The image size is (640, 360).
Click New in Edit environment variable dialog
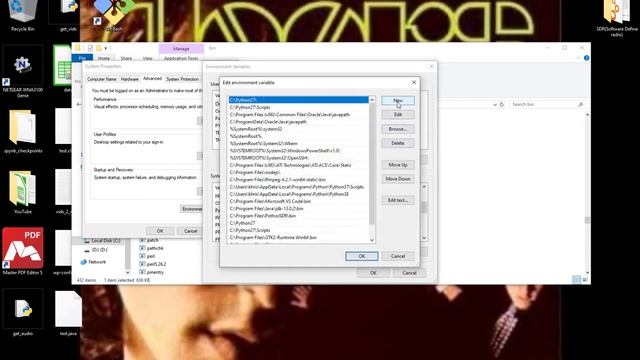point(398,100)
